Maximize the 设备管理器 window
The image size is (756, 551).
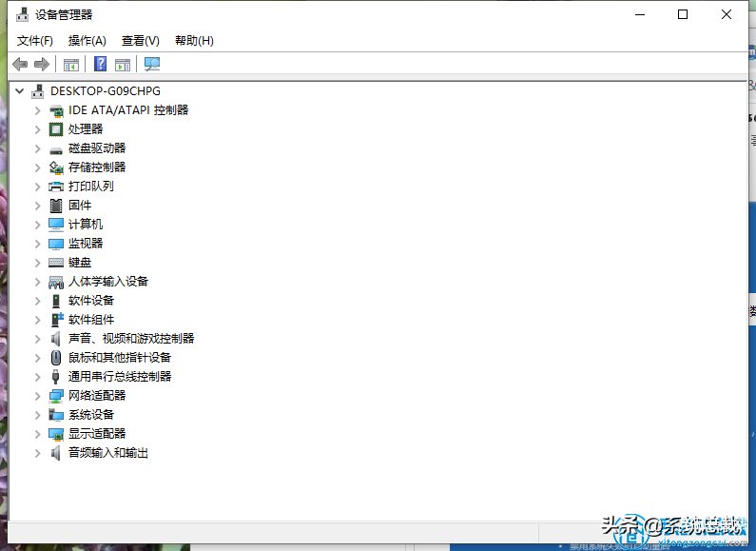683,14
